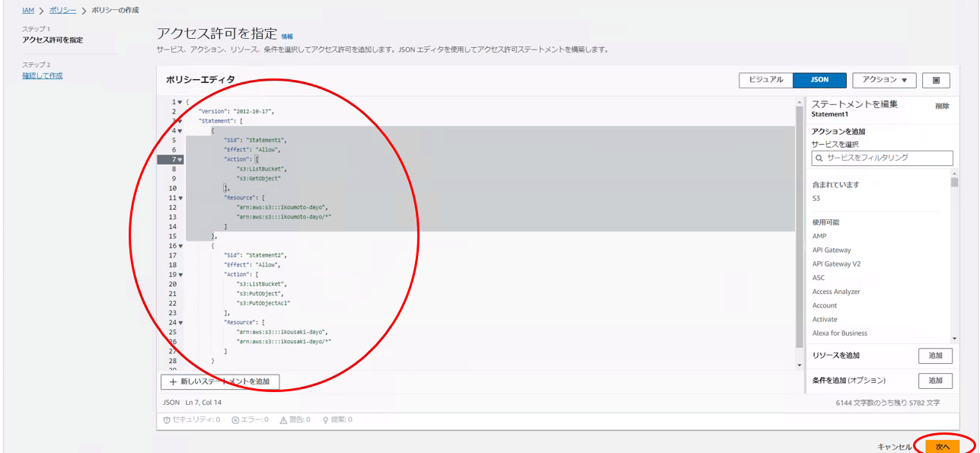The height and width of the screenshot is (453, 980).
Task: Click 新しいステートメントを追加 button
Action: click(x=220, y=381)
